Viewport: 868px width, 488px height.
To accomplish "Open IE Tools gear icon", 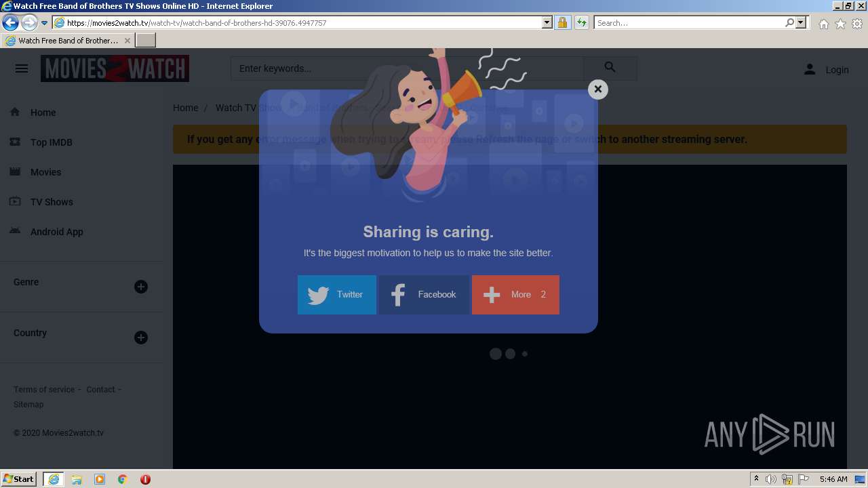I will tap(857, 24).
